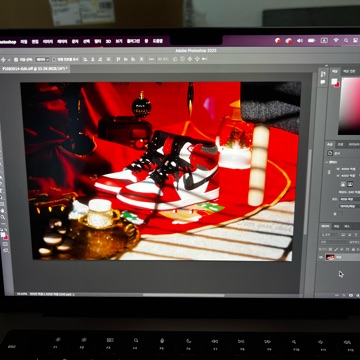
Task: Click the Wi-Fi icon in menu bar
Action: point(336,40)
